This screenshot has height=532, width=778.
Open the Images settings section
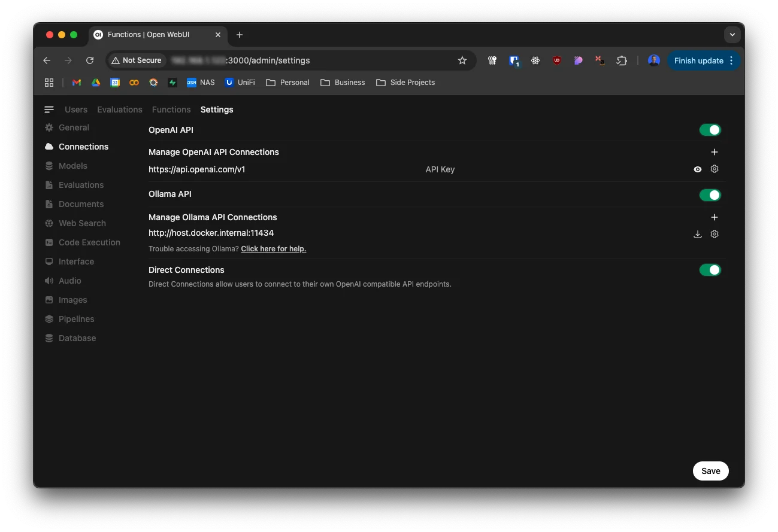66,300
